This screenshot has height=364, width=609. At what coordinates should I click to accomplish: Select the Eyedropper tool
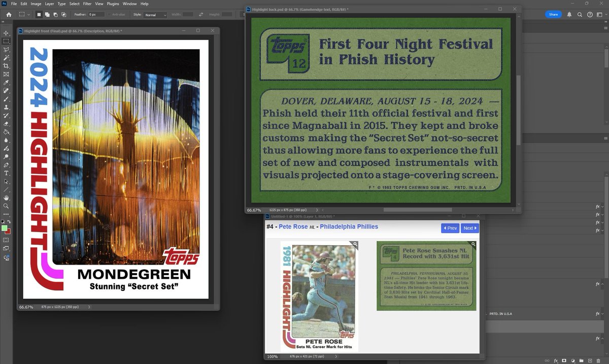[x=6, y=83]
